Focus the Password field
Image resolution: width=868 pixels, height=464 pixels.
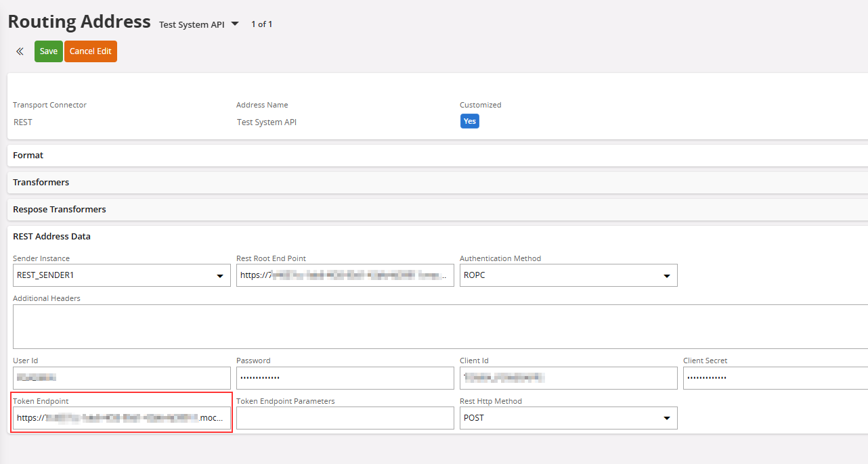pyautogui.click(x=345, y=377)
